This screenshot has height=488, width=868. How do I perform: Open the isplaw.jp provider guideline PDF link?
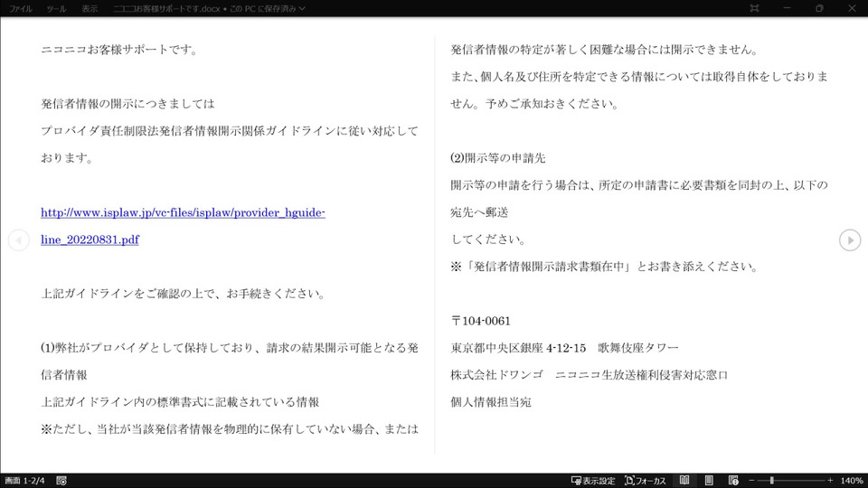coord(183,226)
